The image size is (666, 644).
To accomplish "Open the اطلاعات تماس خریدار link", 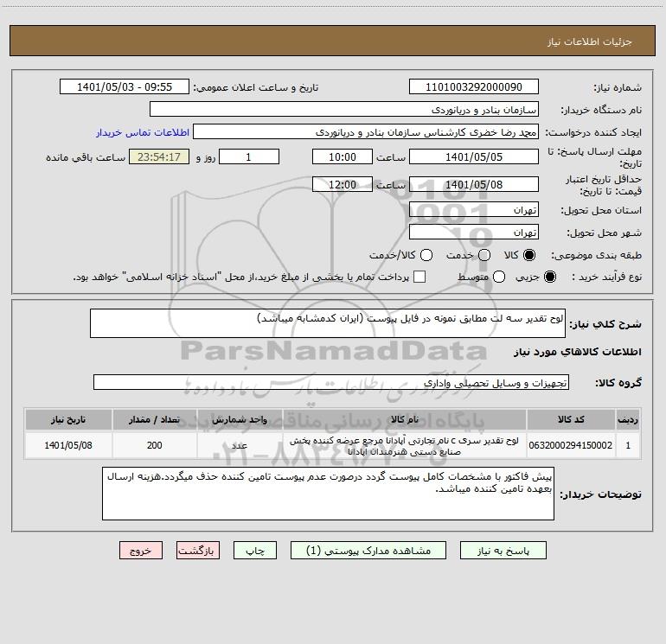I will coord(143,132).
